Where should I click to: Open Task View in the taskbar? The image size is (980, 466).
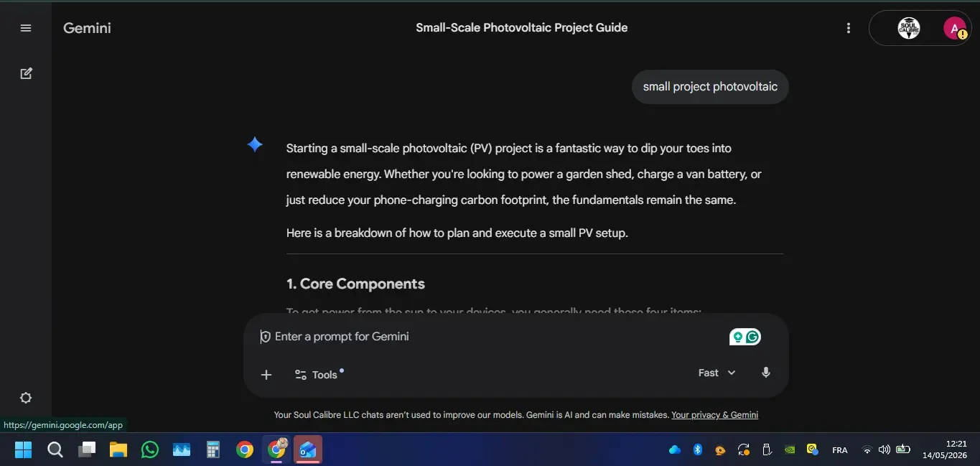coord(87,449)
